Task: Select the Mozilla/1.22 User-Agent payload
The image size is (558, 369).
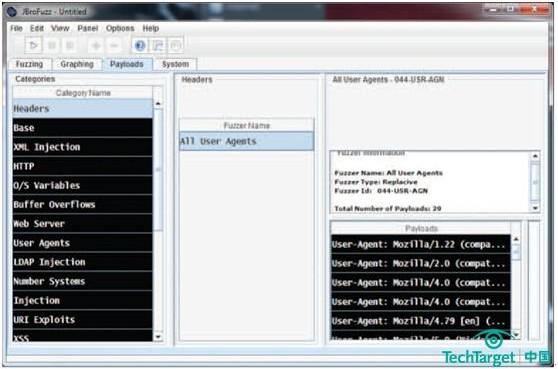Action: click(x=421, y=244)
